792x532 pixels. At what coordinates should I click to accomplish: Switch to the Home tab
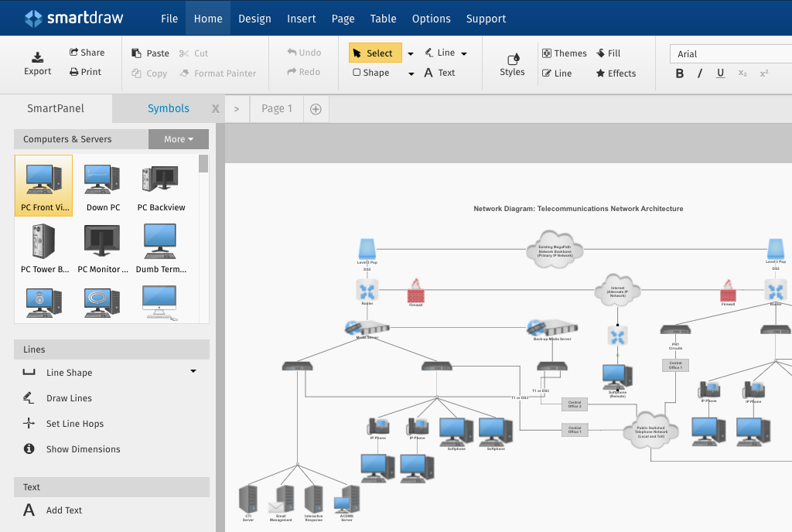[x=208, y=19]
